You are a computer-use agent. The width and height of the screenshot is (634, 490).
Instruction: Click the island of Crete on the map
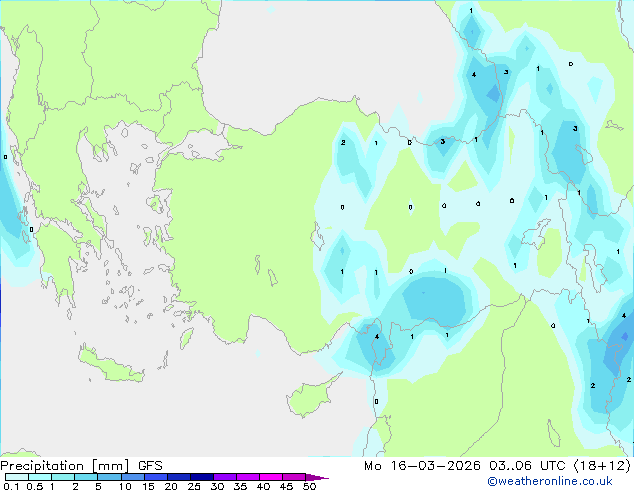point(110,365)
